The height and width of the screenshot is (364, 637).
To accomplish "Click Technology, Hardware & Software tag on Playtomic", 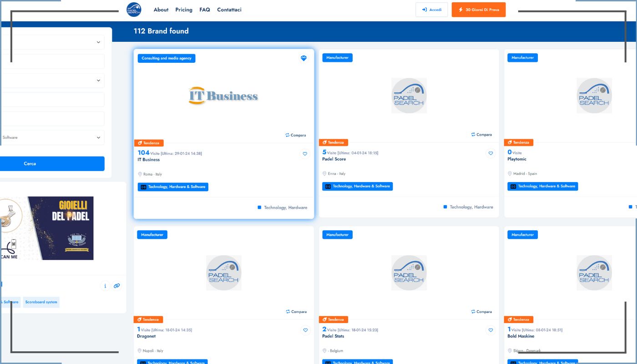I will 543,187.
